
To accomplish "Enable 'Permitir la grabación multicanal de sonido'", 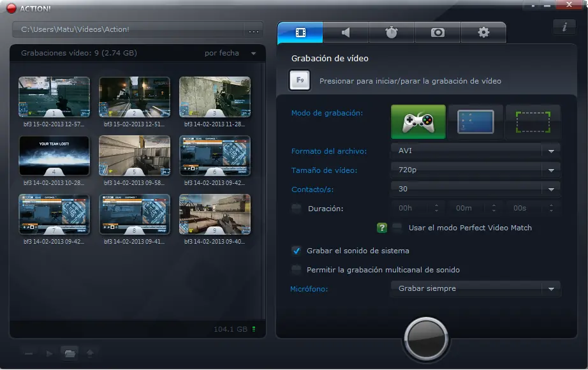I will (297, 269).
